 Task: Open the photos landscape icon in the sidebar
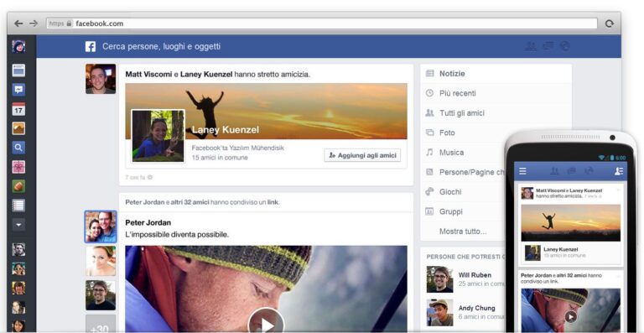pos(18,128)
